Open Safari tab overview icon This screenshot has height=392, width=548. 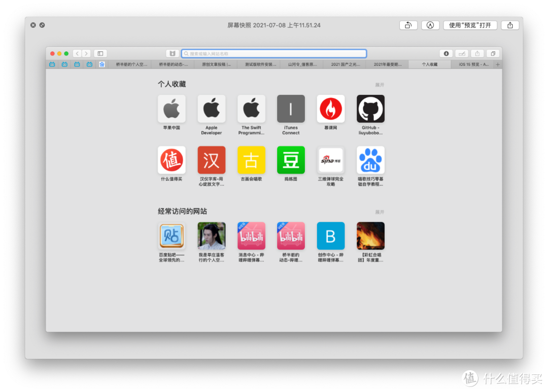click(493, 53)
